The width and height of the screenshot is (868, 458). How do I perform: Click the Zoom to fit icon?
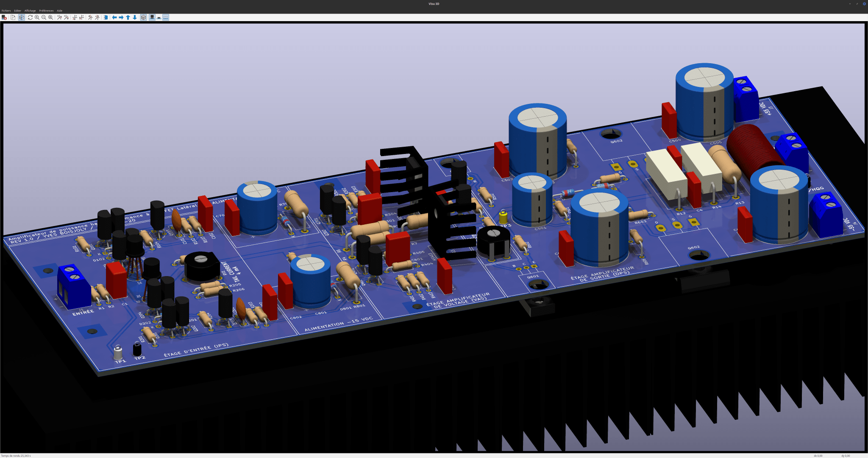50,17
